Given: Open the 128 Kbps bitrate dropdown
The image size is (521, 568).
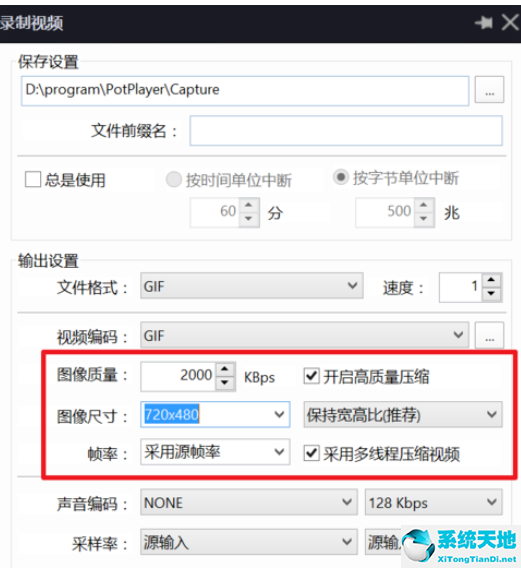Looking at the screenshot, I should [434, 502].
